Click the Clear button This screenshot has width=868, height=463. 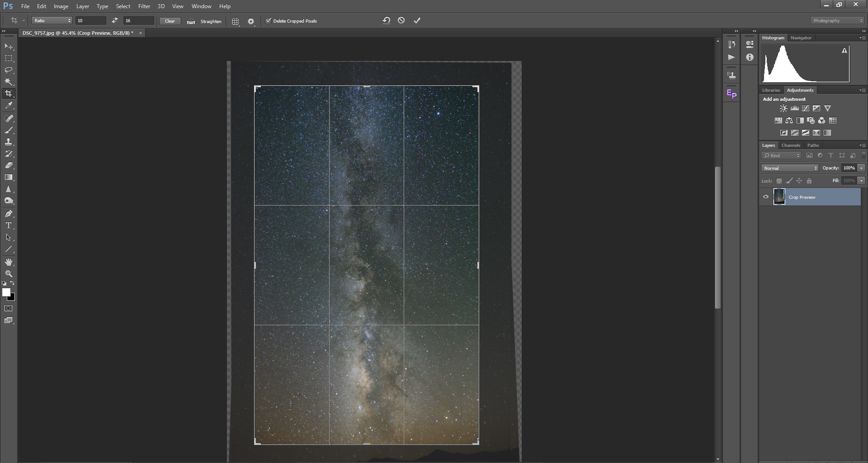(x=170, y=21)
